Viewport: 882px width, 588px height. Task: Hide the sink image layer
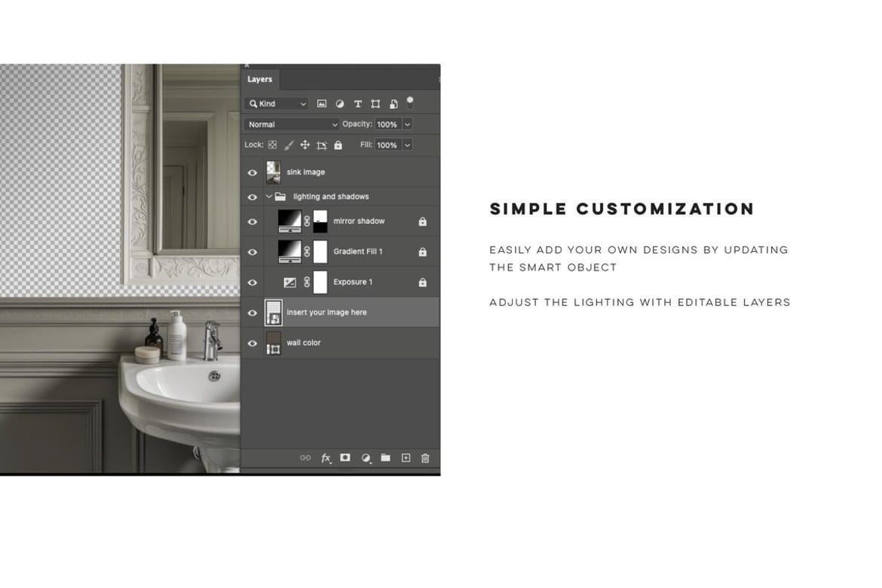pyautogui.click(x=253, y=173)
